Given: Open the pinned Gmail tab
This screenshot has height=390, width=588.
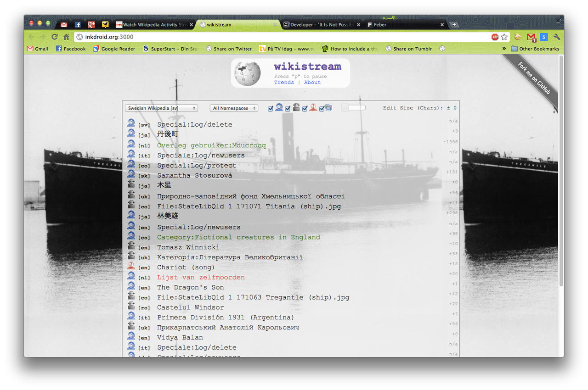Looking at the screenshot, I should pyautogui.click(x=64, y=25).
